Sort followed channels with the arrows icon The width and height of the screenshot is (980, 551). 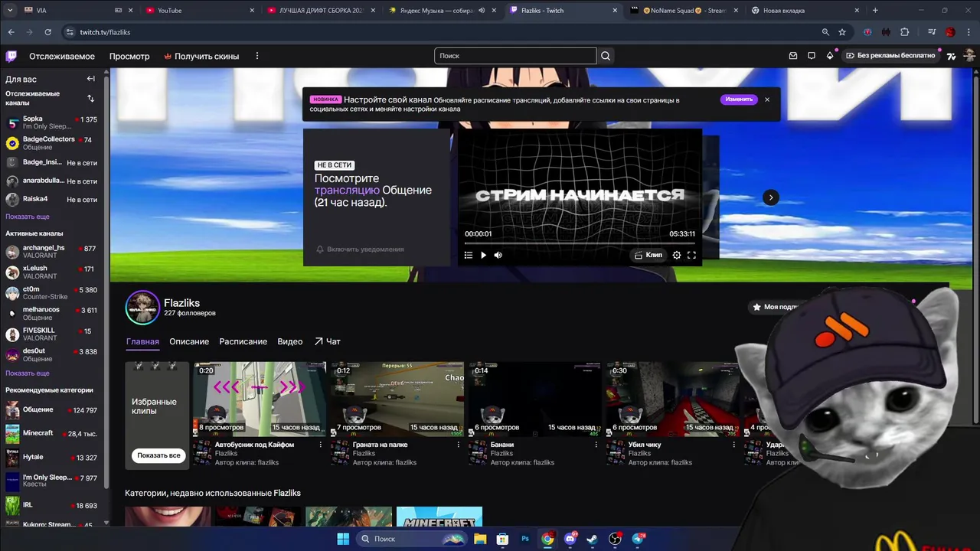[90, 98]
